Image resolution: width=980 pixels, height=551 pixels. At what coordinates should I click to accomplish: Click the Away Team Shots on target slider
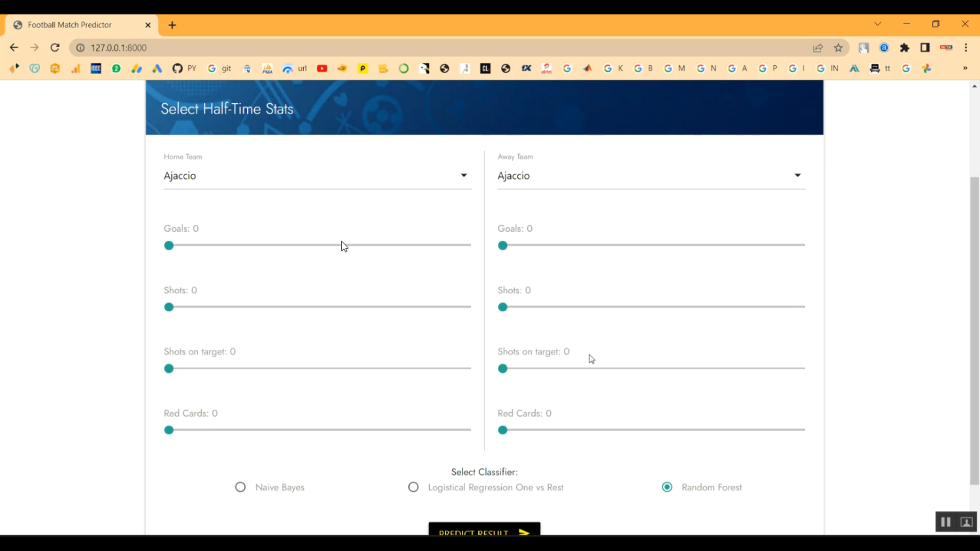[x=651, y=369]
